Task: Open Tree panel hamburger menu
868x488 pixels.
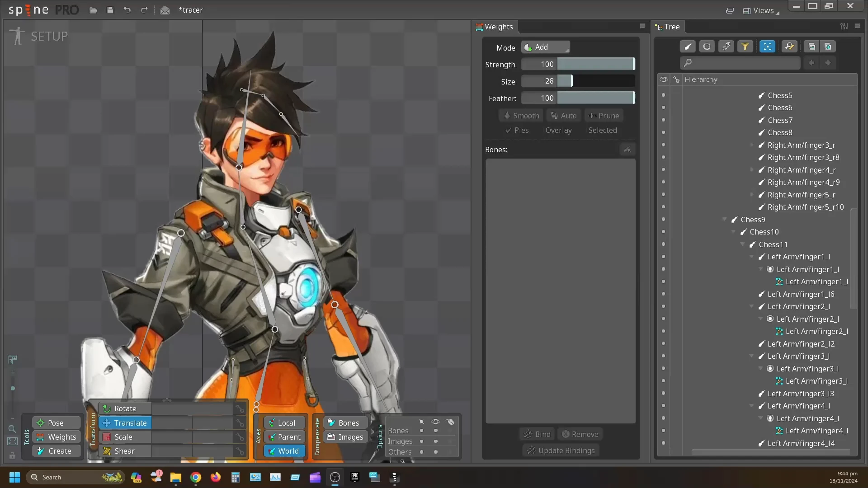Action: click(857, 26)
